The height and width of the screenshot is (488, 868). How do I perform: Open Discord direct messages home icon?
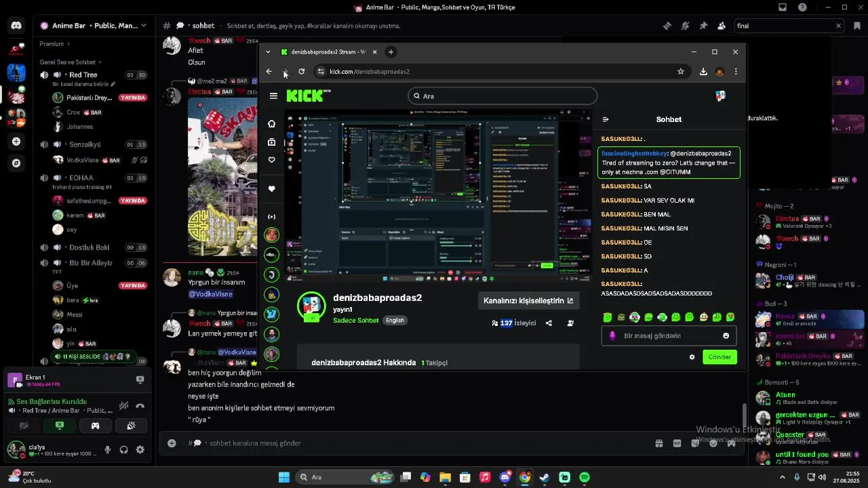click(16, 26)
